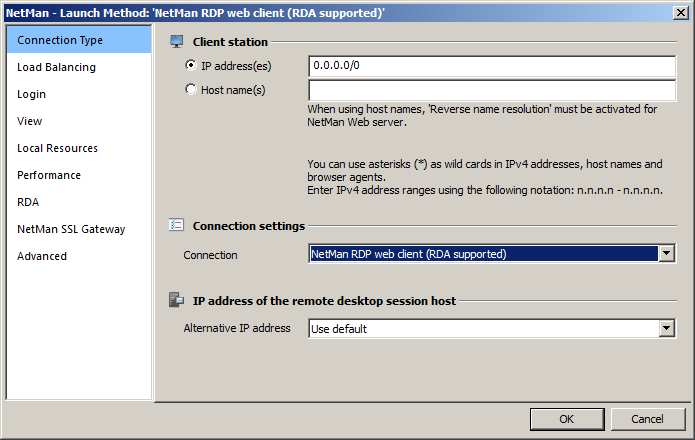The image size is (695, 440).
Task: Show the Local Resources page
Action: coord(57,148)
